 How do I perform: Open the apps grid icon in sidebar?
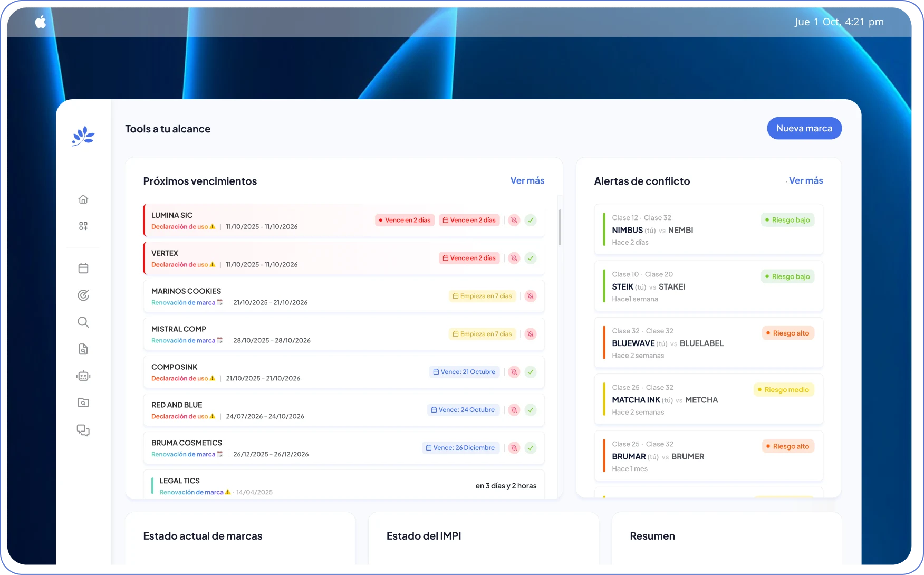click(83, 226)
